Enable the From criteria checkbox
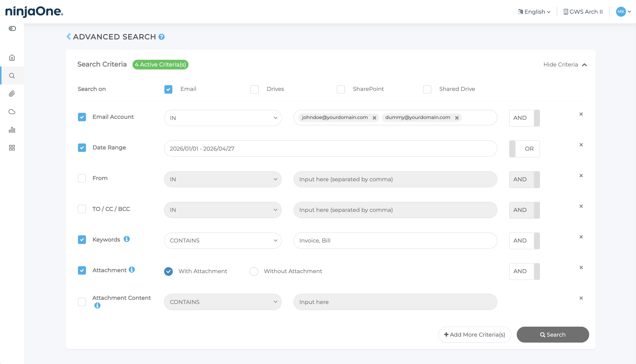Viewport: 636px width, 364px height. (82, 178)
